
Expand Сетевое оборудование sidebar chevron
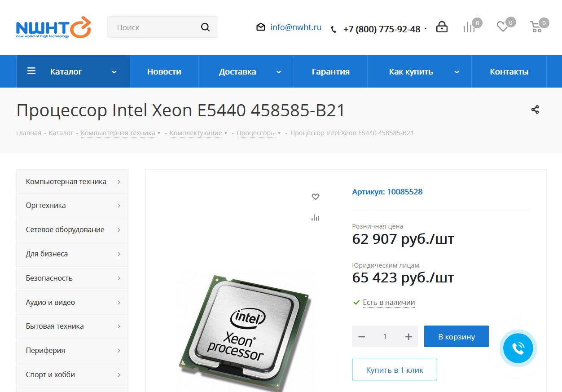point(119,230)
